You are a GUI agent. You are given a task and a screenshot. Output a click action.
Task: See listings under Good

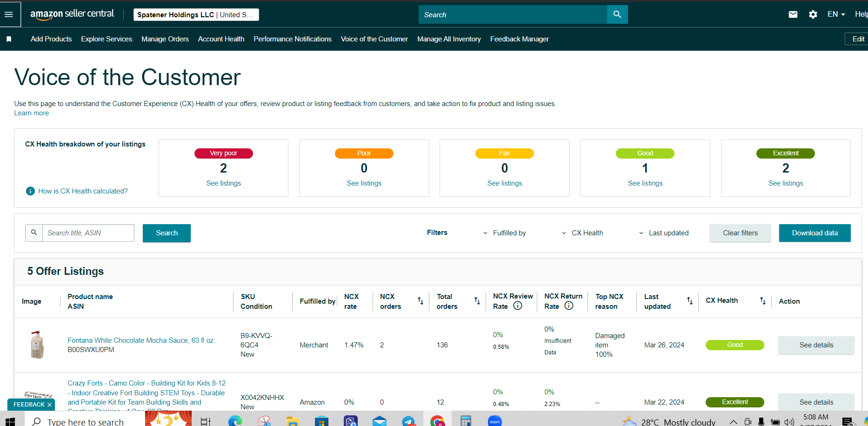pyautogui.click(x=645, y=183)
